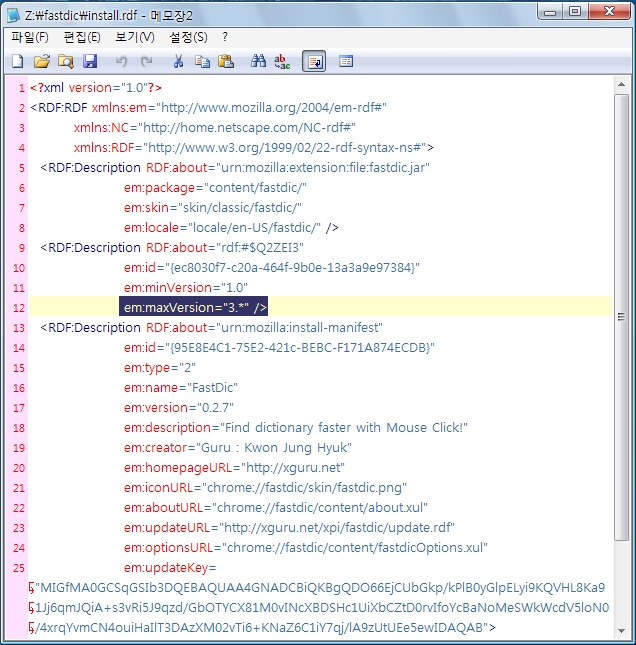636x645 pixels.
Task: Create a new document with the New icon
Action: coord(17,61)
